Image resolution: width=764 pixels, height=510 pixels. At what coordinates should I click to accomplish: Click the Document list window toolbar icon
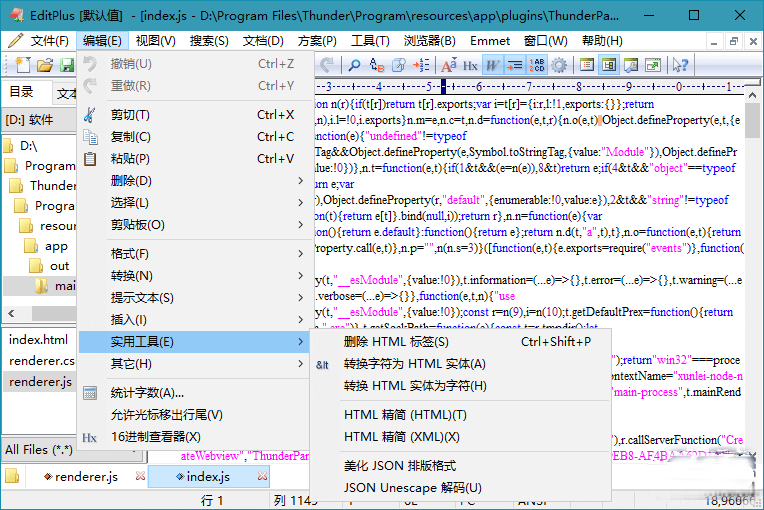(x=587, y=65)
